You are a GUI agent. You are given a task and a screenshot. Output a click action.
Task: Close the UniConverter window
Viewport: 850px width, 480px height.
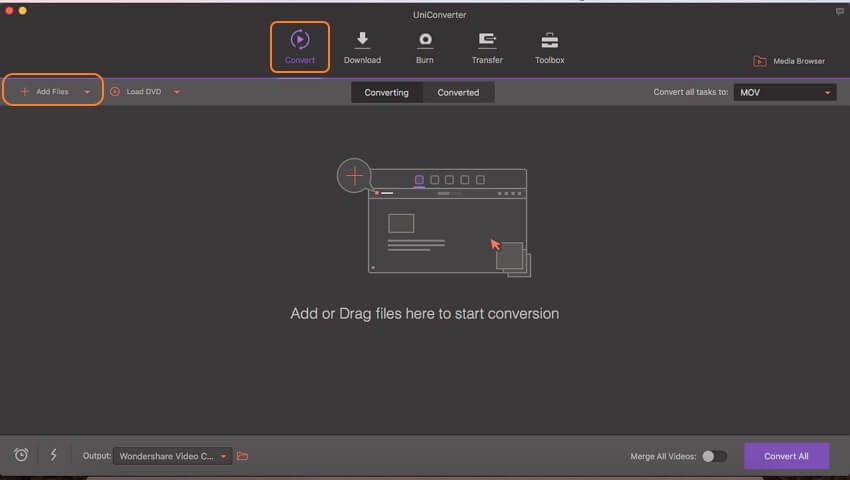coord(9,10)
